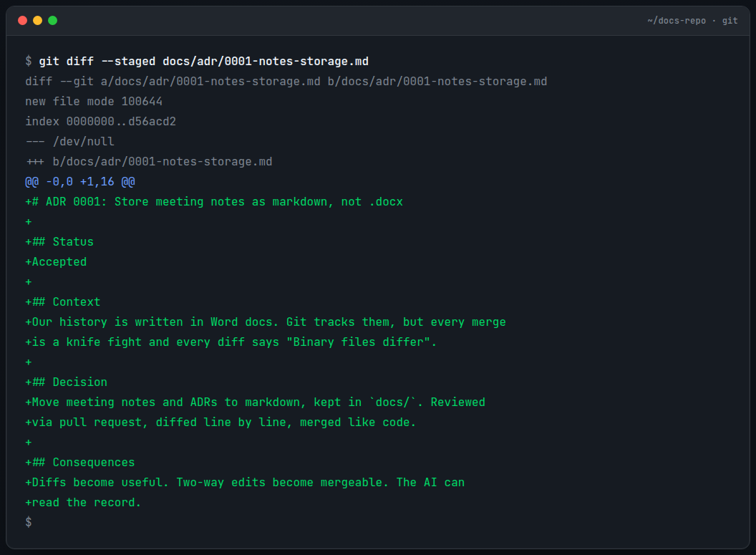This screenshot has height=555, width=756.
Task: Click the '+via pull request, diffed' line
Action: 220,423
